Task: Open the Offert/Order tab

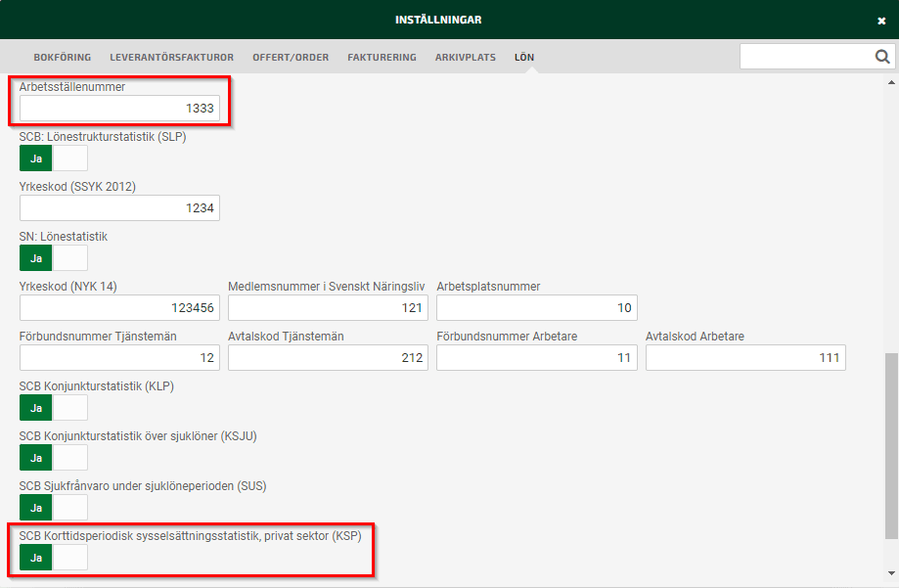Action: tap(291, 58)
